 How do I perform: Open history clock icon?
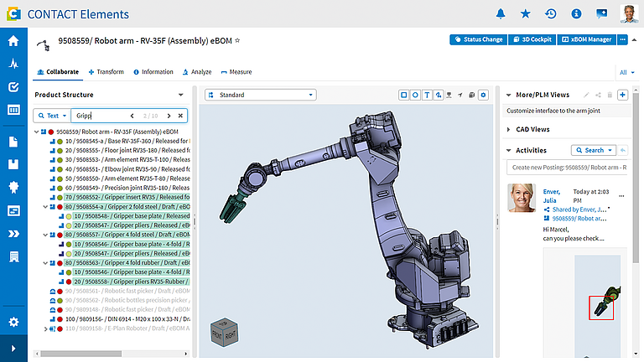(551, 14)
